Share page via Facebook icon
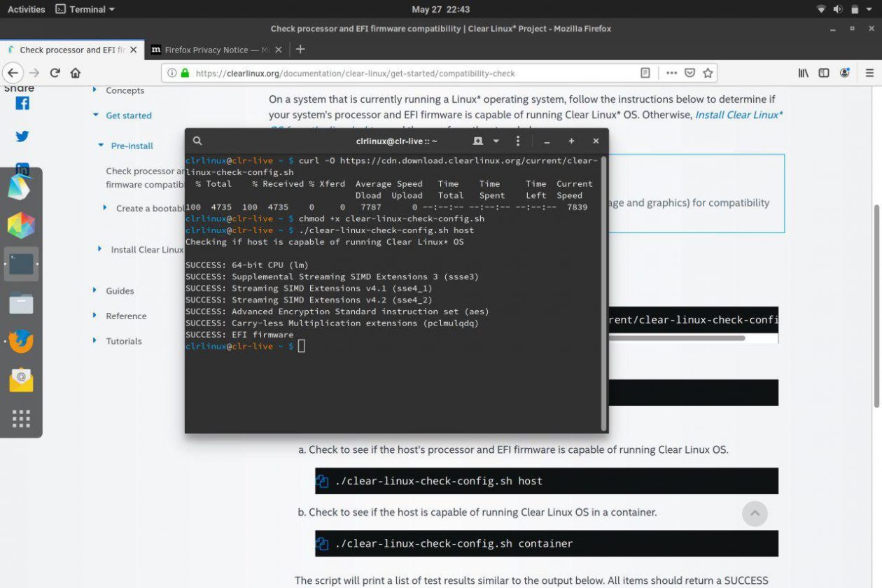The image size is (882, 588). [x=22, y=104]
